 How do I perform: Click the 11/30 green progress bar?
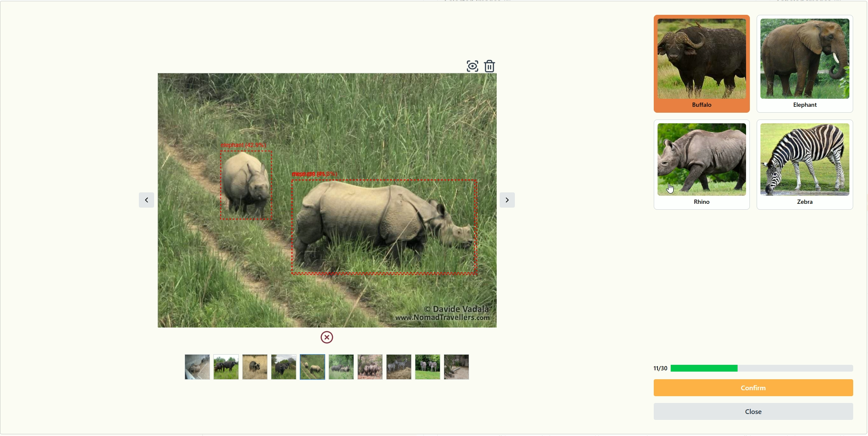(762, 368)
